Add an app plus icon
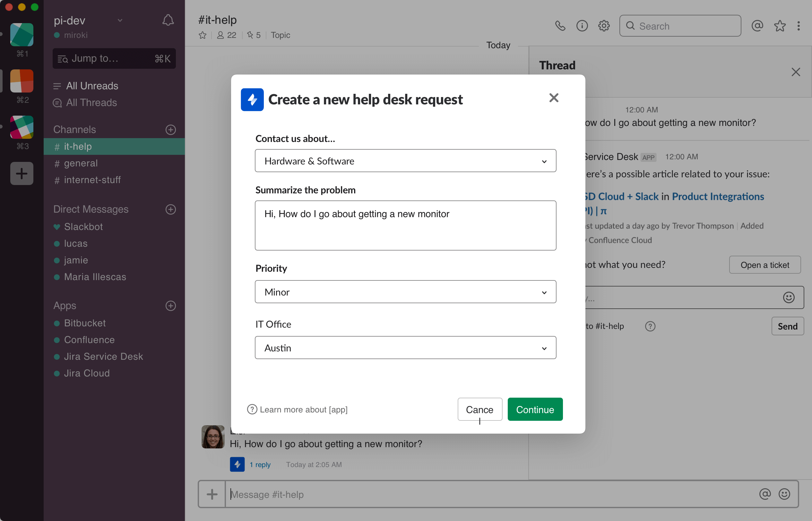Viewport: 812px width, 521px height. click(170, 305)
